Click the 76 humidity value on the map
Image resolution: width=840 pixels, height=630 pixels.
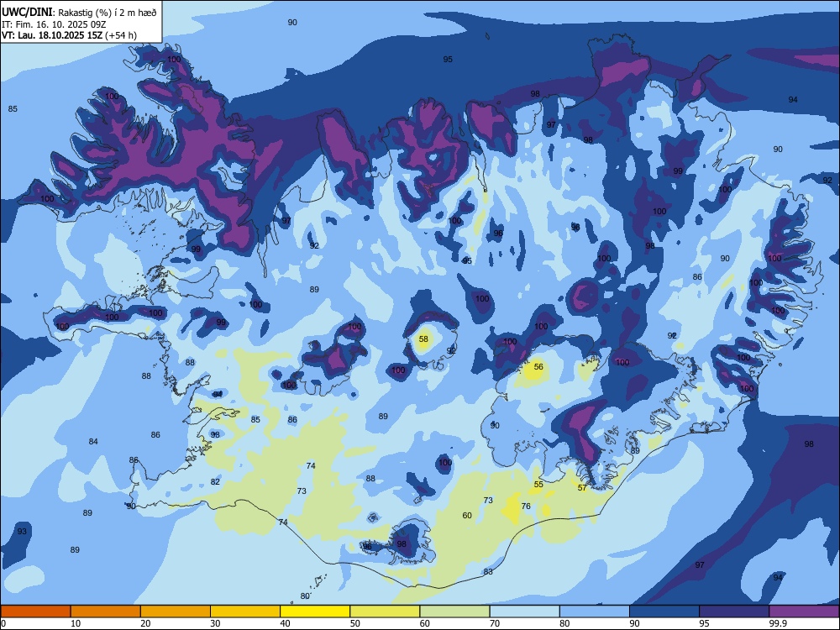click(526, 507)
